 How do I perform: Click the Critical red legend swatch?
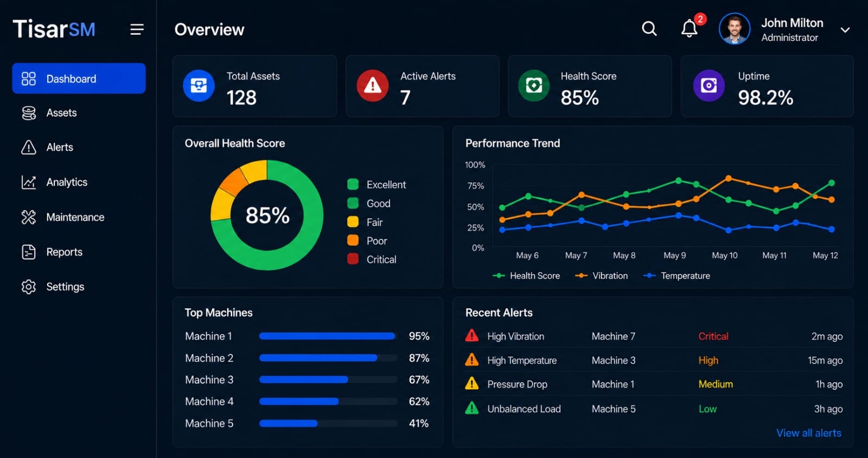tap(353, 259)
